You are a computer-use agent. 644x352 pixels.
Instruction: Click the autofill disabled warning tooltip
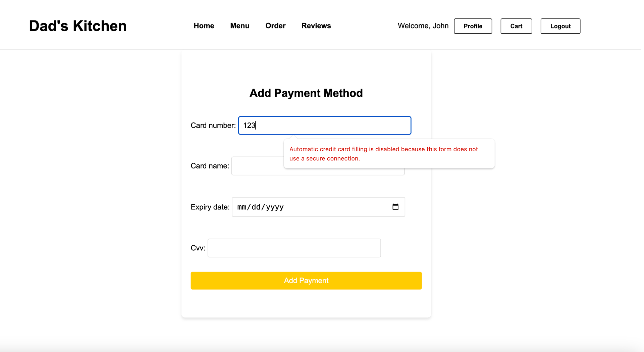click(x=389, y=154)
